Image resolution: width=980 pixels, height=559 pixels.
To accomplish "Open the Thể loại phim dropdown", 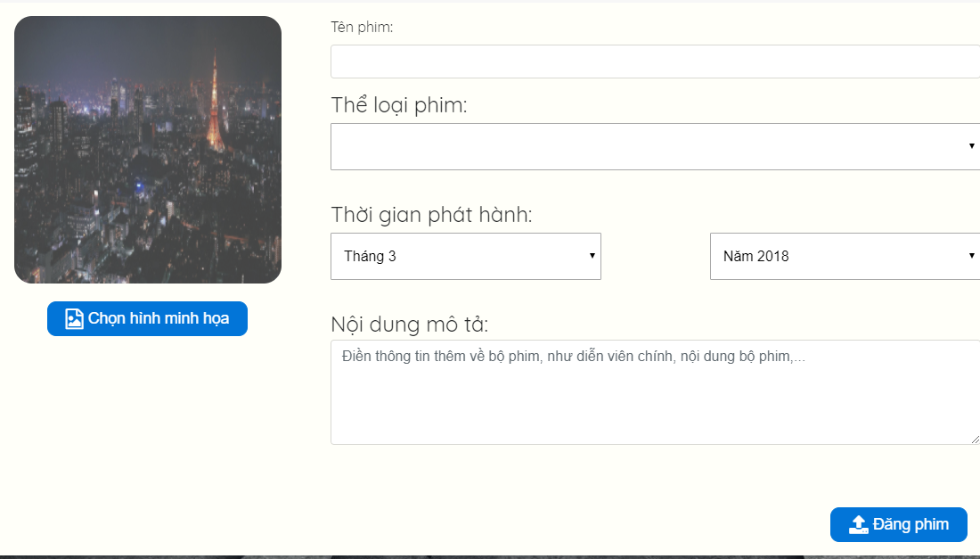I will (624, 145).
